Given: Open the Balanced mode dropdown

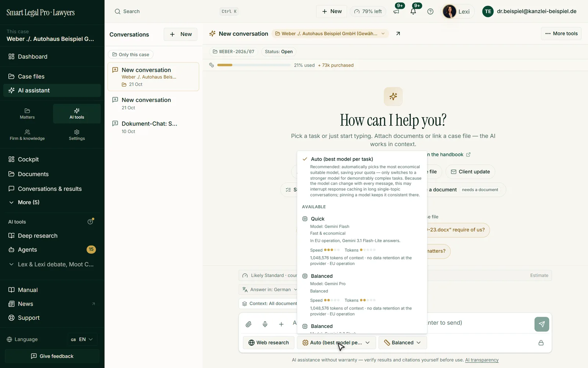Looking at the screenshot, I should [x=402, y=343].
